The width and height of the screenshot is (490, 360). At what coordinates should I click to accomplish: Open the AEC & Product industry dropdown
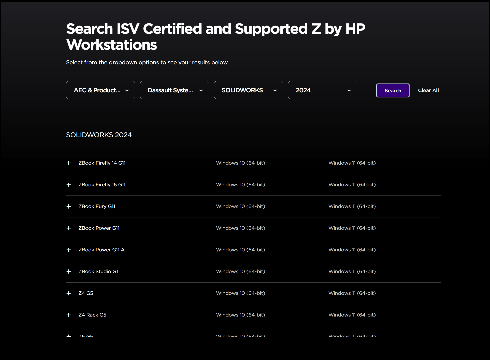click(101, 90)
